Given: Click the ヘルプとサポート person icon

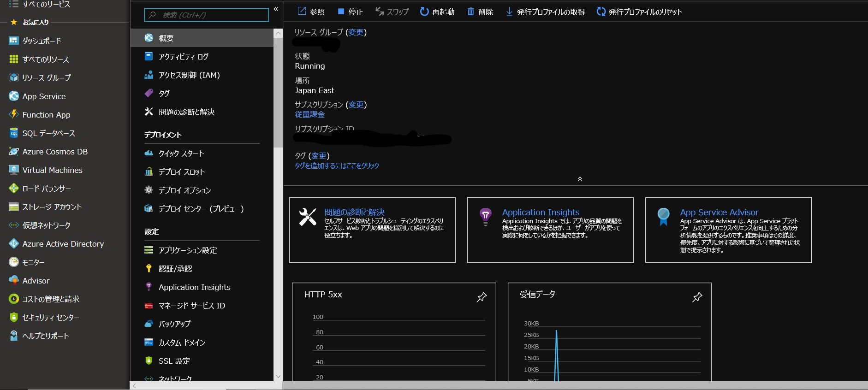Looking at the screenshot, I should point(14,336).
